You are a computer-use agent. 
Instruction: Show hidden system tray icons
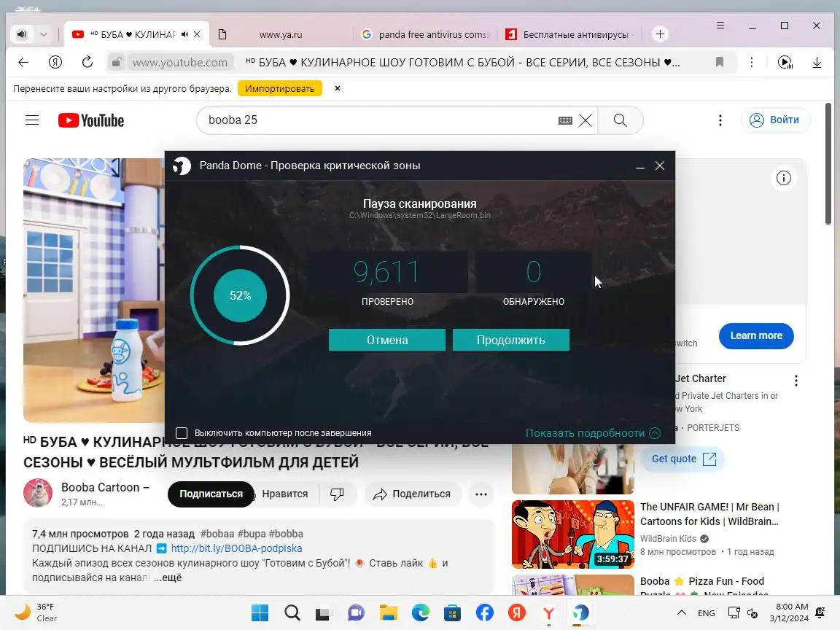pyautogui.click(x=682, y=612)
